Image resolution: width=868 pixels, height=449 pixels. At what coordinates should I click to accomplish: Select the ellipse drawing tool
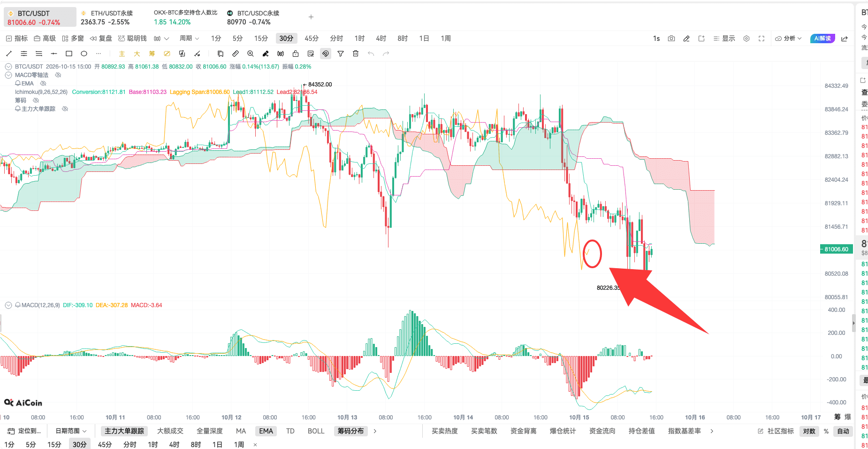[x=84, y=54]
